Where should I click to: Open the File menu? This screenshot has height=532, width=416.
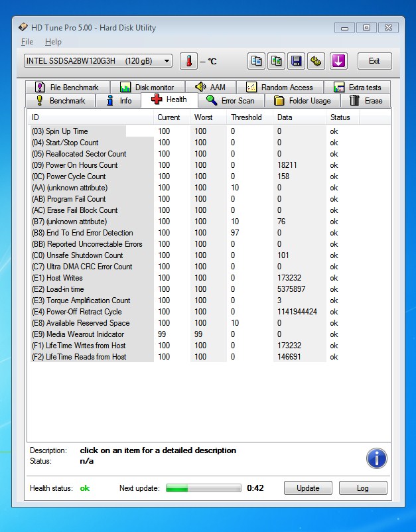click(x=27, y=42)
